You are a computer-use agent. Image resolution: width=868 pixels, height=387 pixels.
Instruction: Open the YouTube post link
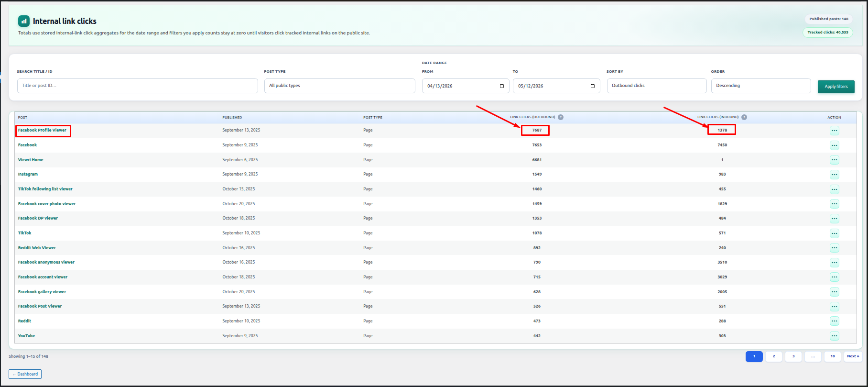coord(26,336)
